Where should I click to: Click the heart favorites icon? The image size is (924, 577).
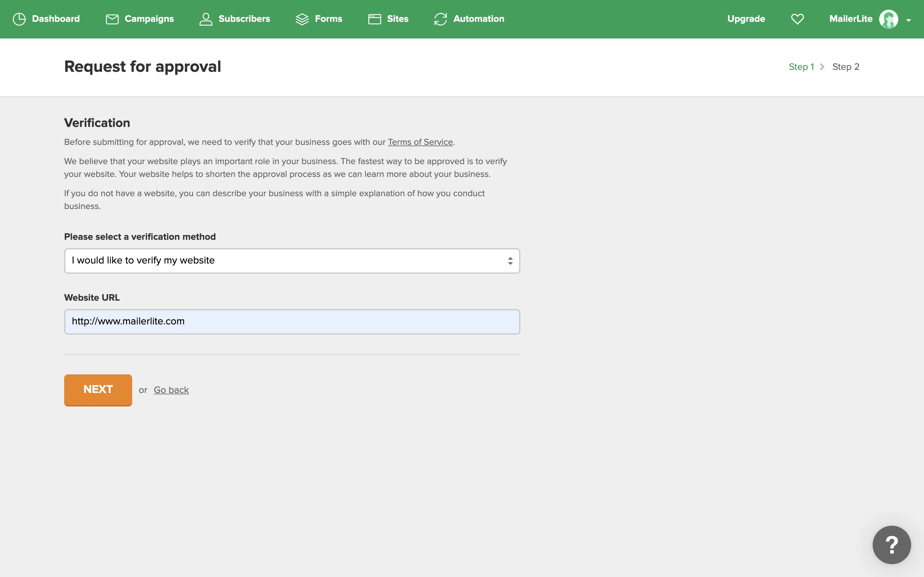click(797, 19)
